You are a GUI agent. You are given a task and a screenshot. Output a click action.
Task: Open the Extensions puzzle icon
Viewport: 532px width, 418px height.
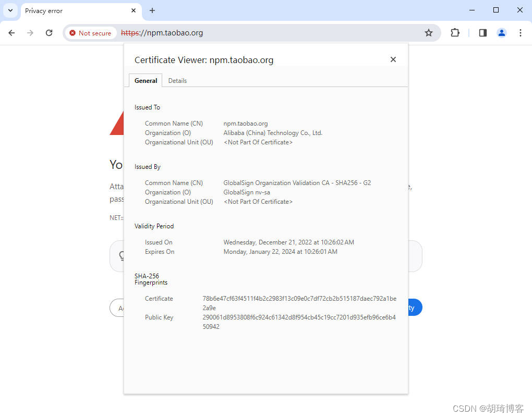click(455, 33)
